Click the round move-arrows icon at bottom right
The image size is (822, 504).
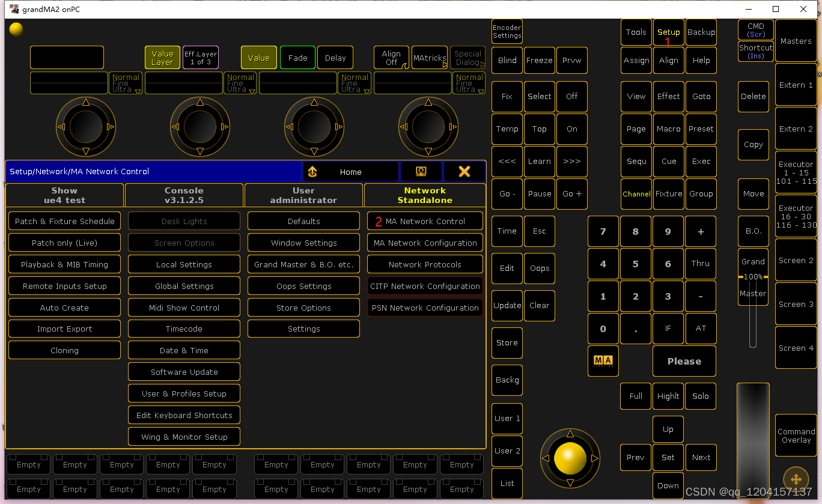[796, 479]
